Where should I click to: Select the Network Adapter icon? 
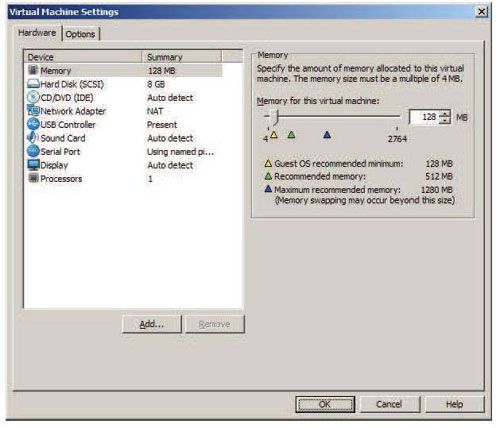click(x=33, y=111)
